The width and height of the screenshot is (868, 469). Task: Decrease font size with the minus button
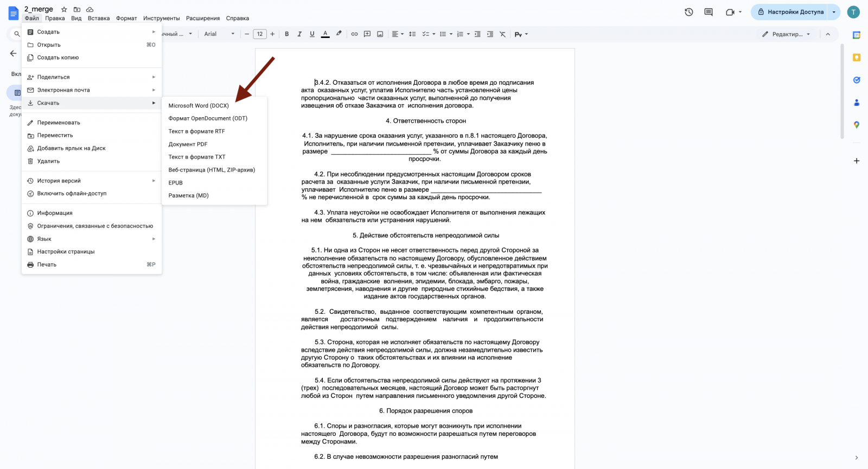[x=247, y=34]
